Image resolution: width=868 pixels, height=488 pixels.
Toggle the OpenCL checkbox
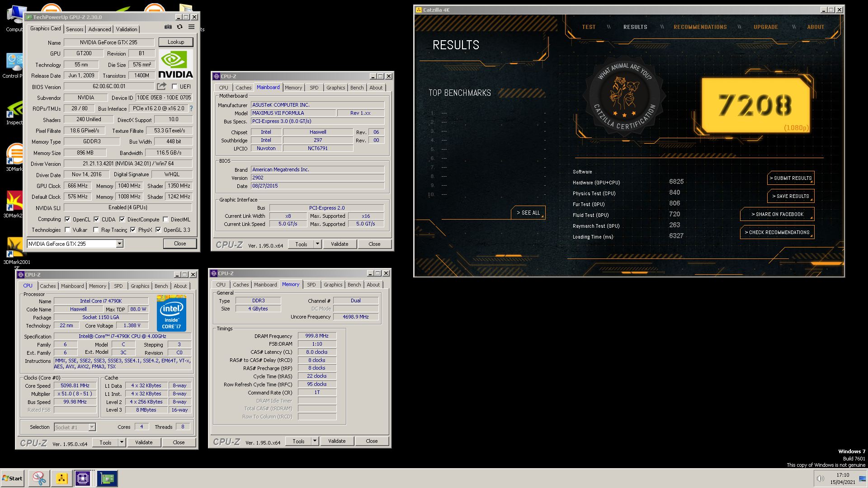click(x=67, y=220)
